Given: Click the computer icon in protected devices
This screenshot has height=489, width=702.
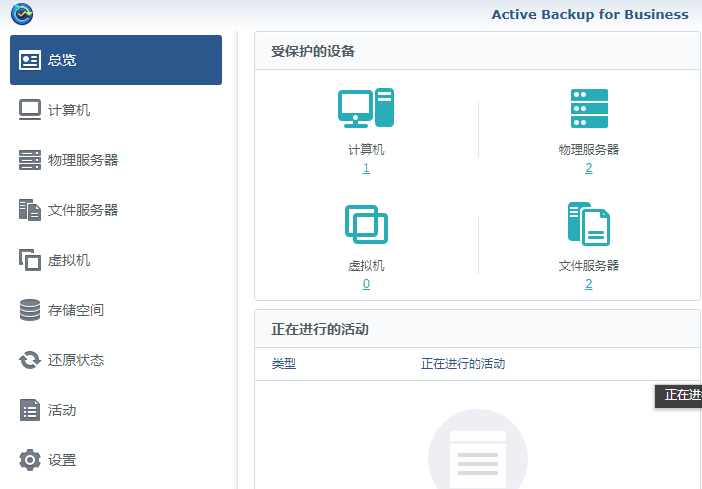Looking at the screenshot, I should click(x=366, y=108).
